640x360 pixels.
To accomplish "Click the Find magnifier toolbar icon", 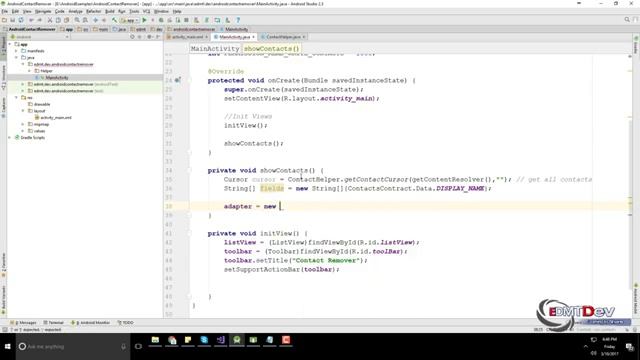I will (x=77, y=20).
